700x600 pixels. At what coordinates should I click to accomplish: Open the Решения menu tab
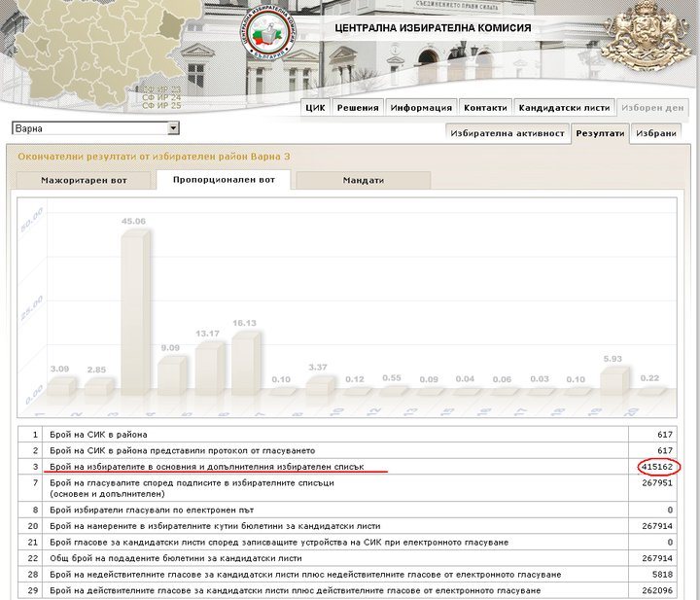pos(358,108)
